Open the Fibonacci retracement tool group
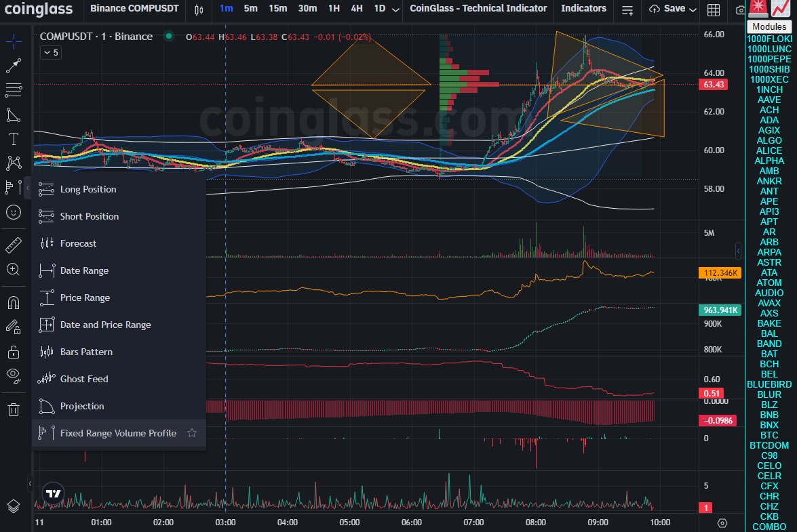 coord(14,90)
